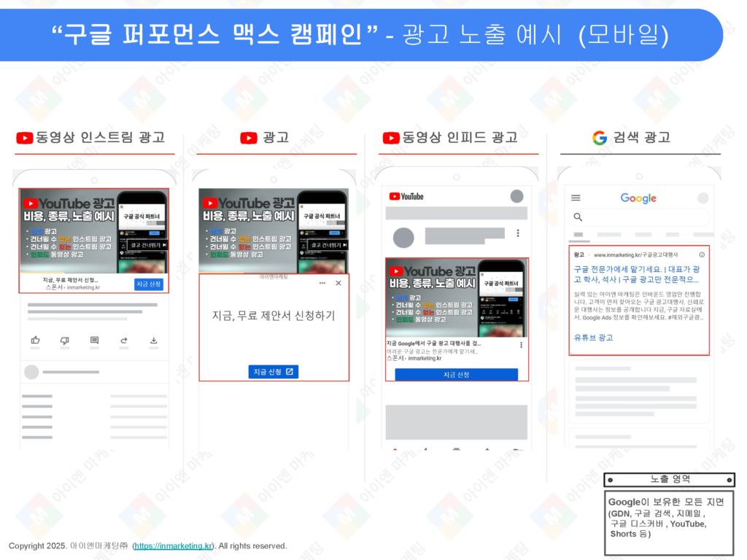The height and width of the screenshot is (560, 747).
Task: Close the 지금, 무료 제안서 신청하기 popup
Action: [x=338, y=283]
